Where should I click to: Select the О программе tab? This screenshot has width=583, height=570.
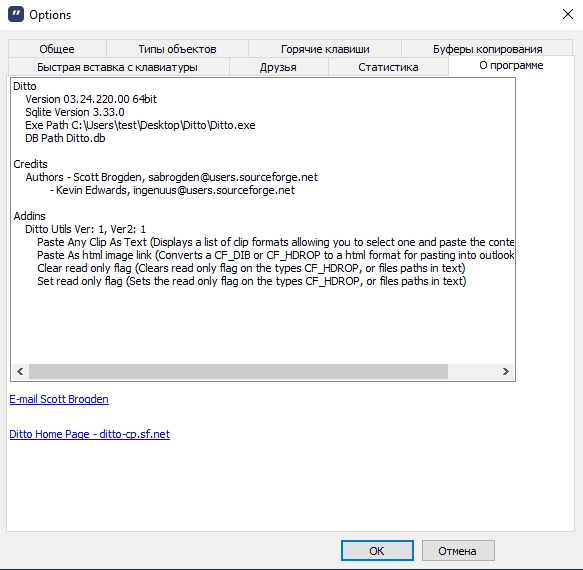click(511, 65)
